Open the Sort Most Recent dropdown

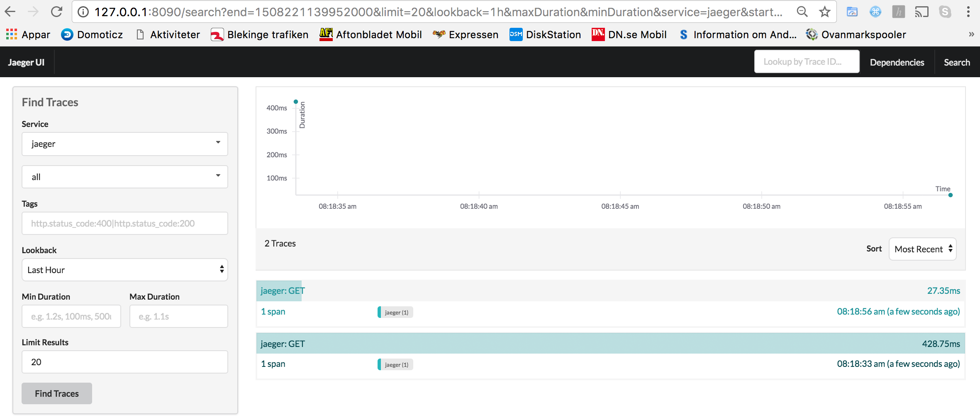point(923,249)
